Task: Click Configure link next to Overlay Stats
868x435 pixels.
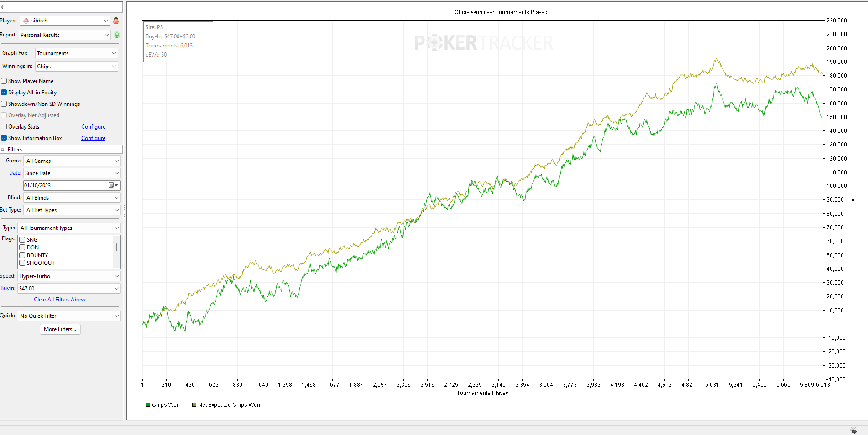Action: point(93,127)
